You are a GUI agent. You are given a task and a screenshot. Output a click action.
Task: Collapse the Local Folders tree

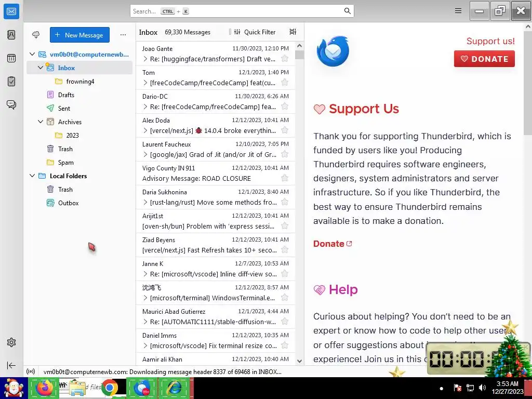pos(32,176)
